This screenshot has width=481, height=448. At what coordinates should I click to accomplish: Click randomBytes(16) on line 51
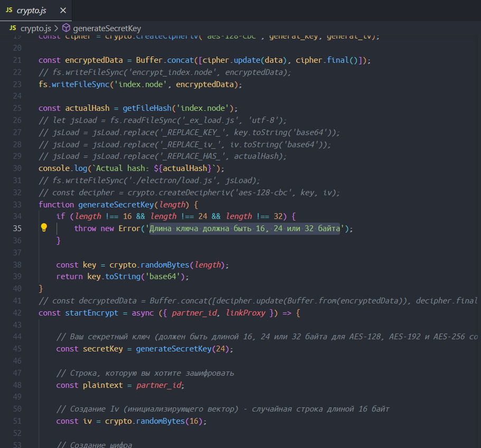pyautogui.click(x=169, y=421)
